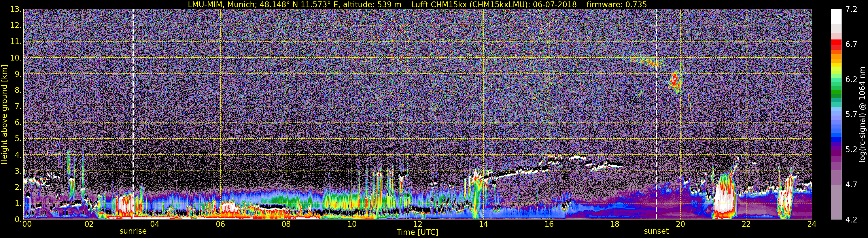Click the time axis tick label '14'

483,224
